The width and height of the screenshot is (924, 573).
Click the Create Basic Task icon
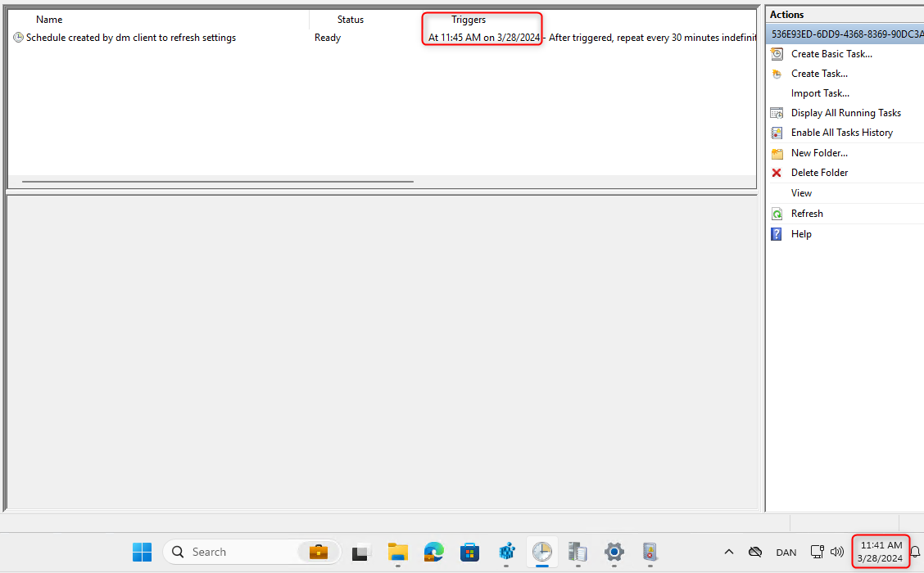coord(777,53)
